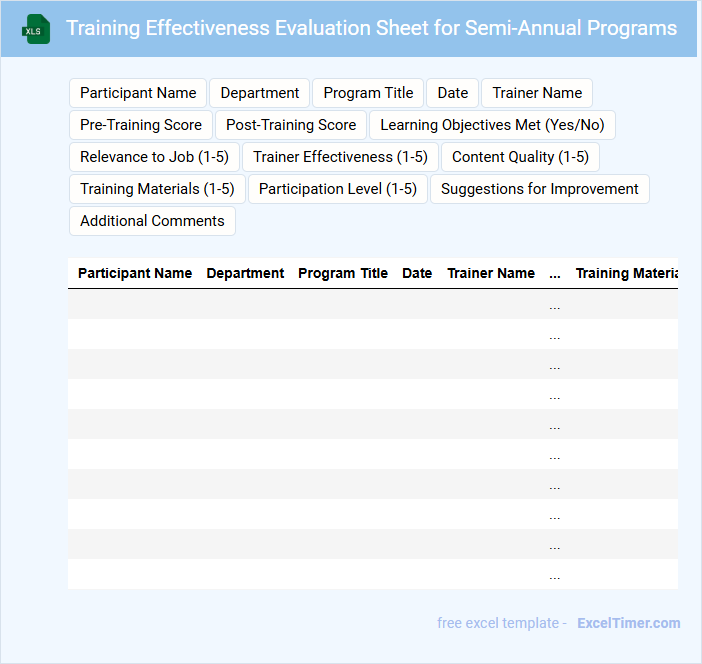702x664 pixels.
Task: Select the Participant Name tag
Action: 138,93
